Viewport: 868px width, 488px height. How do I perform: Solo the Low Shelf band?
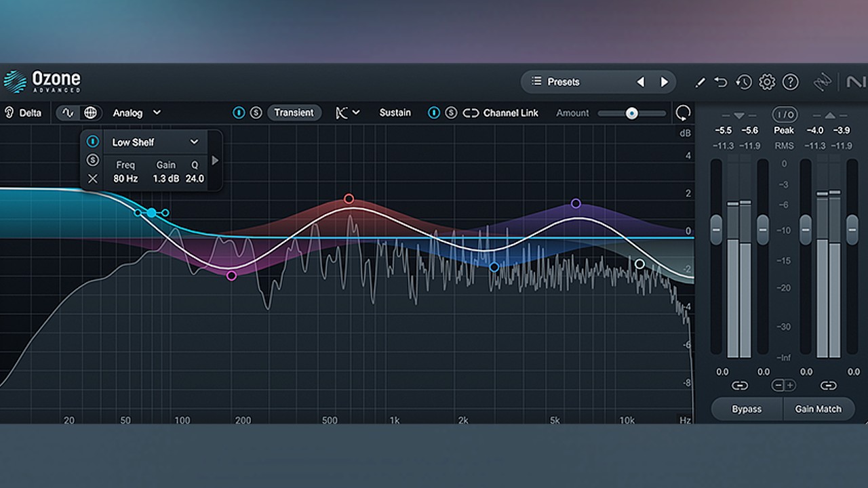coord(93,160)
